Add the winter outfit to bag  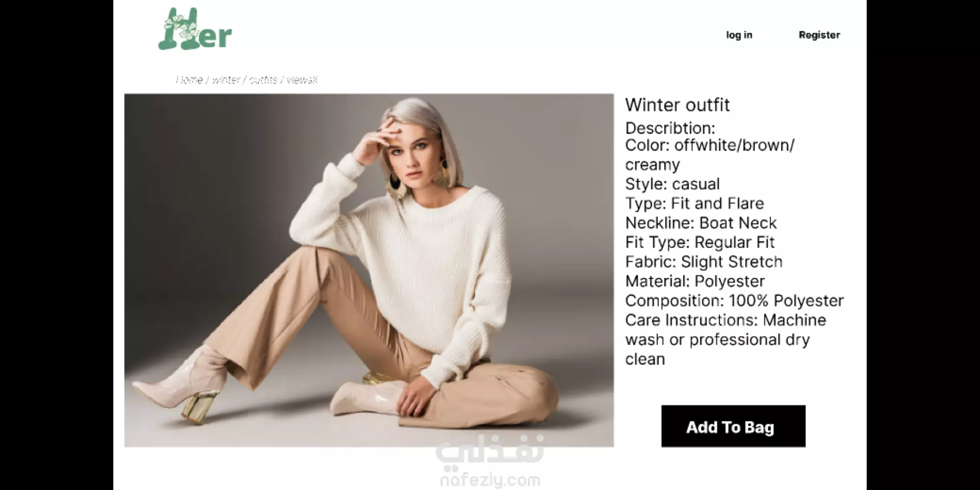coord(733,426)
